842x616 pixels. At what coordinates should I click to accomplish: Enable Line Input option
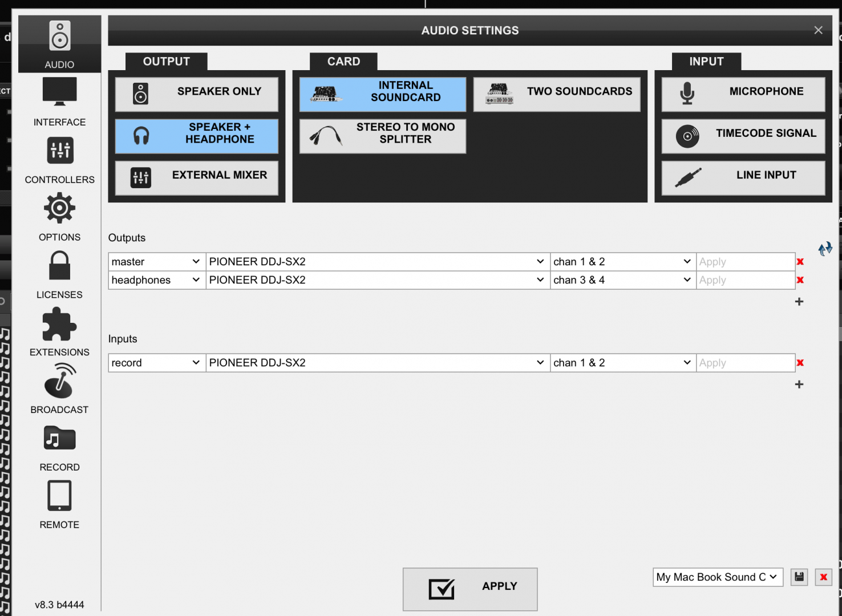pyautogui.click(x=743, y=178)
